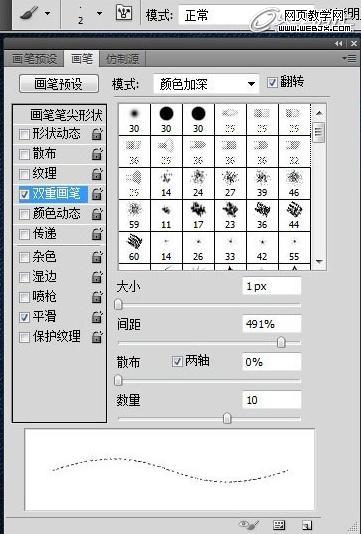Adjust the 大小 size slider handle
Image resolution: width=361 pixels, height=534 pixels.
[x=118, y=304]
